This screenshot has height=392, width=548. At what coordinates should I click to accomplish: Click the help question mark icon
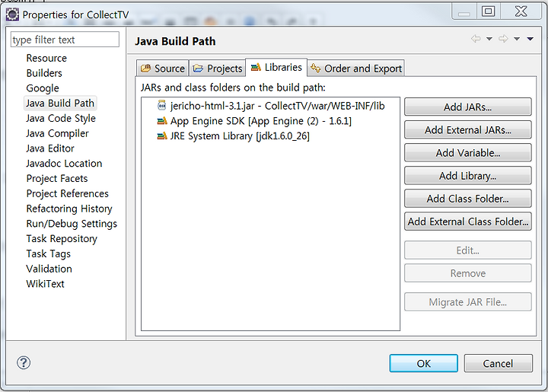[x=24, y=362]
